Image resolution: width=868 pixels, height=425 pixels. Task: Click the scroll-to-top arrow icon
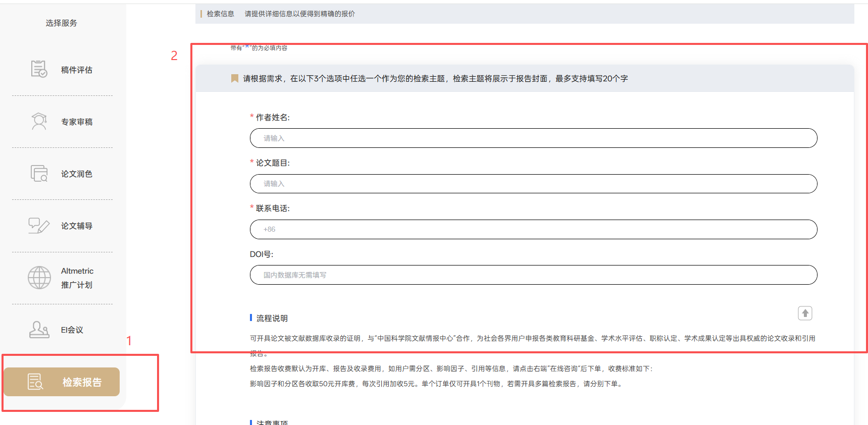click(x=805, y=313)
